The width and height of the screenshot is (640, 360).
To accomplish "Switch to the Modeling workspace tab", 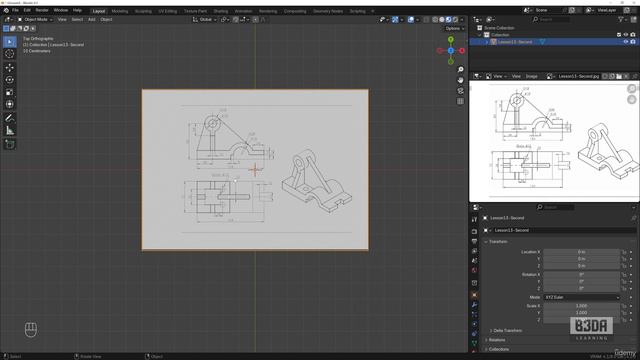I will click(120, 11).
